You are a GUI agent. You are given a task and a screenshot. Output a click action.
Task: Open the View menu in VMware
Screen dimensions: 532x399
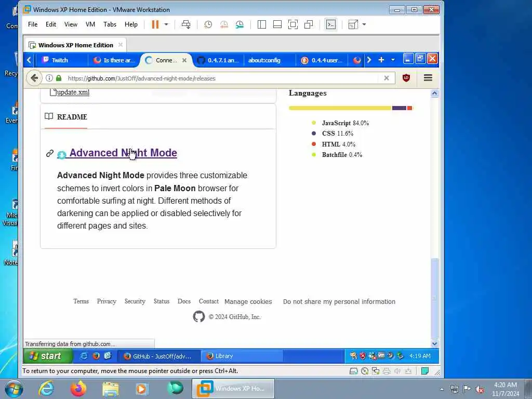71,24
